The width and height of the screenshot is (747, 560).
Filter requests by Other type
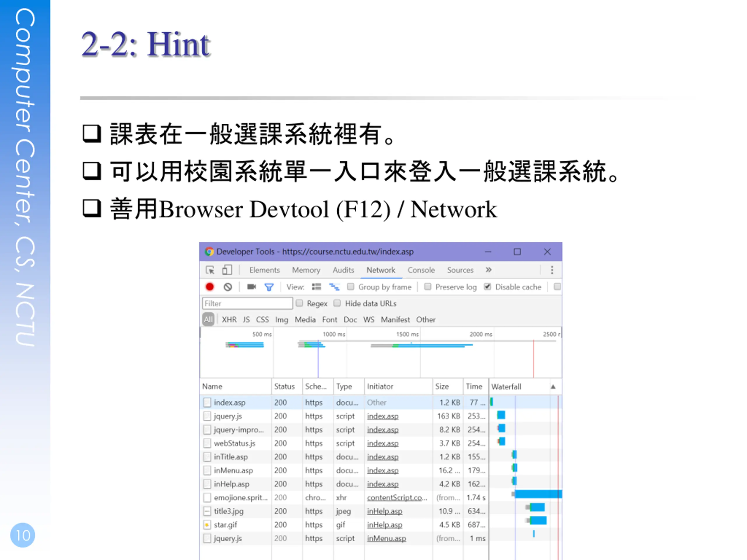(x=426, y=320)
